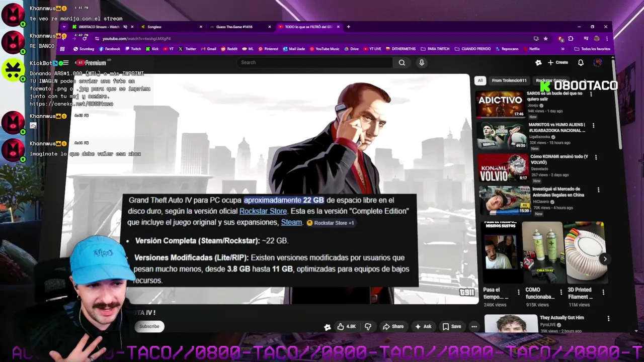Open Facebook bookmark
Screen dimensions: 644x362
[x=110, y=49]
